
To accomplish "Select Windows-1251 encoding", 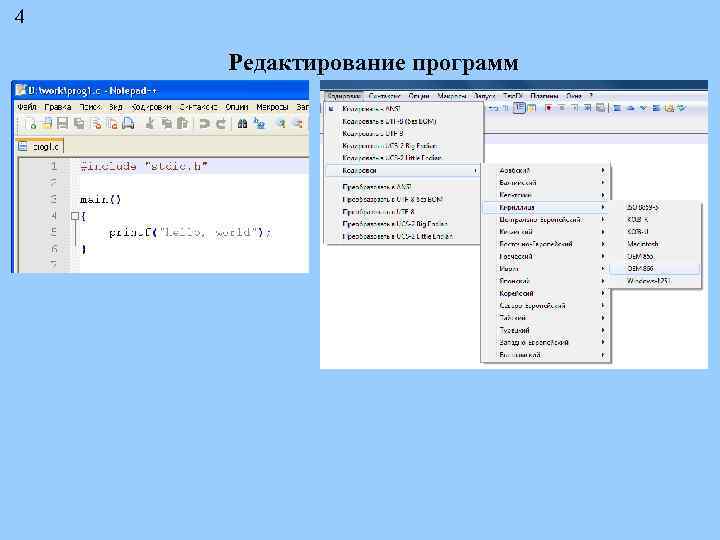I will tap(655, 281).
